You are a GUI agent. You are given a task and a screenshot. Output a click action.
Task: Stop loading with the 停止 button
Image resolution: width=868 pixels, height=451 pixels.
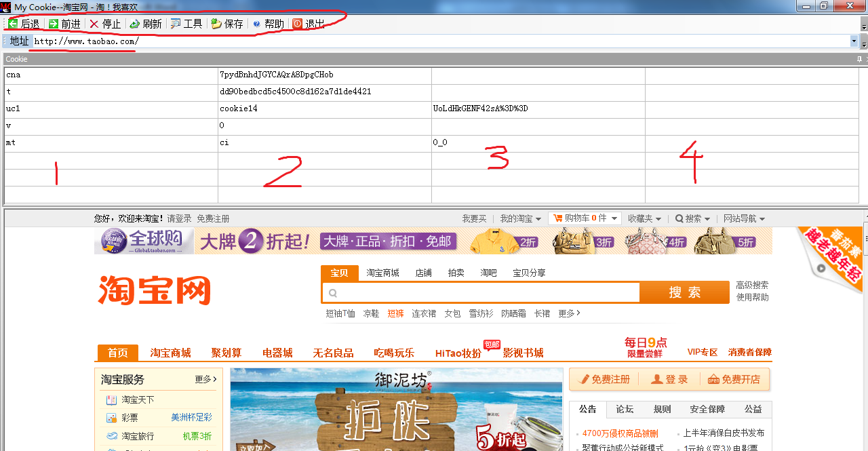pos(105,24)
